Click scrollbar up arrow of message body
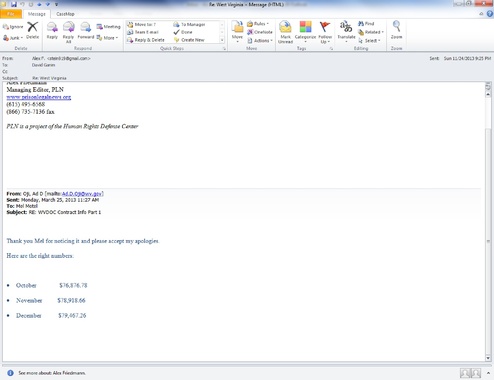 [x=488, y=94]
